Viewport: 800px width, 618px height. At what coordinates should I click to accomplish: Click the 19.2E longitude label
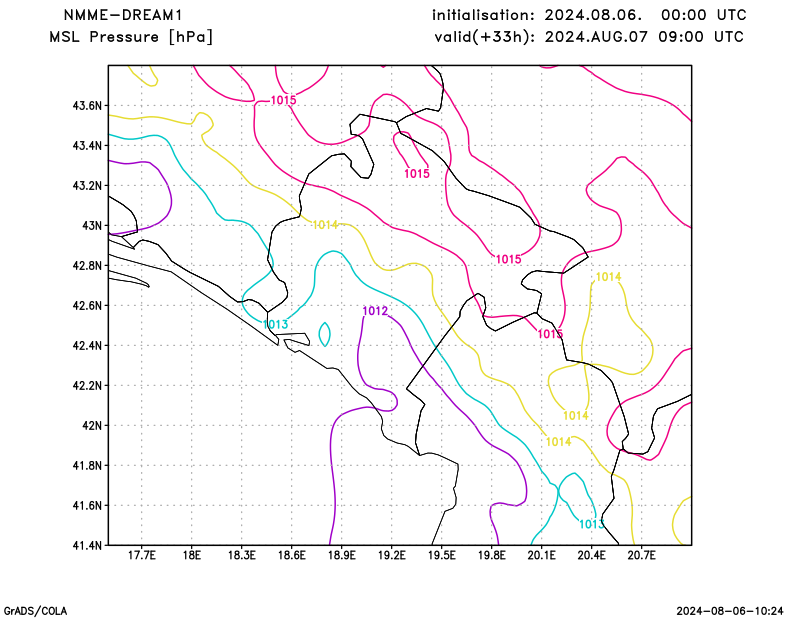coord(392,555)
